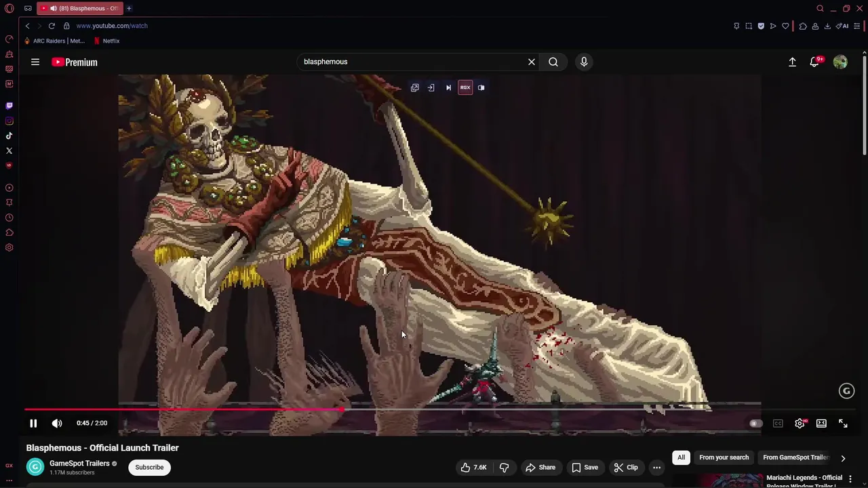Click the YouTube search magnifier button

coord(553,62)
